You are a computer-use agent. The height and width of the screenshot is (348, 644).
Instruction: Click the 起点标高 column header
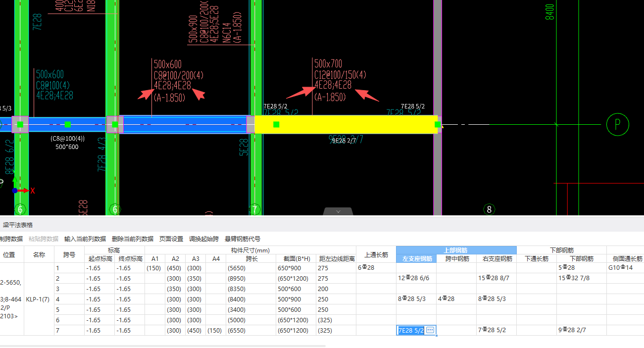tap(99, 258)
